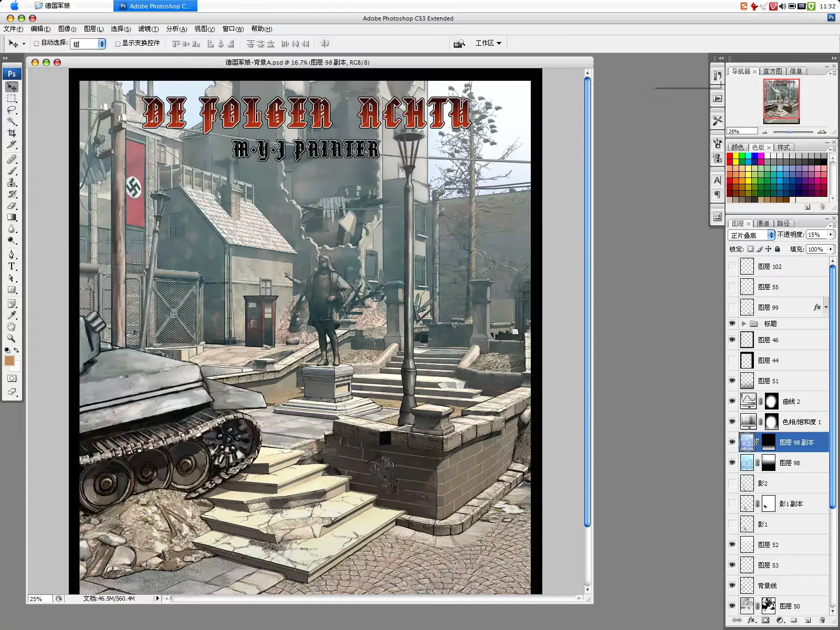Select the Dodge tool
The width and height of the screenshot is (840, 630).
12,240
